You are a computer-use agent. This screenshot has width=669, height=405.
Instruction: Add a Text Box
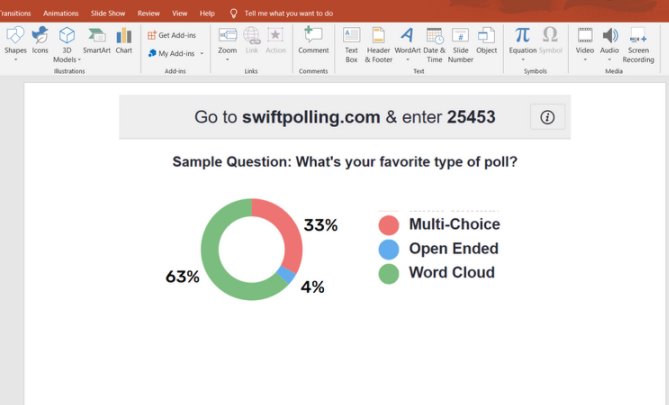coord(351,45)
